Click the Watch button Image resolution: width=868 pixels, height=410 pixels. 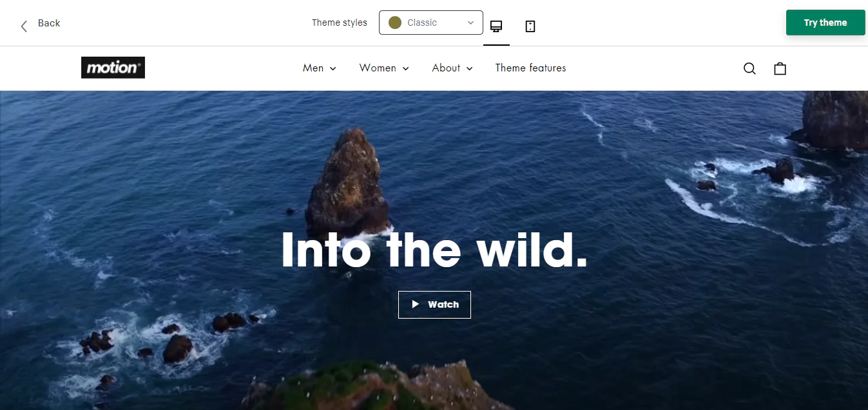434,304
